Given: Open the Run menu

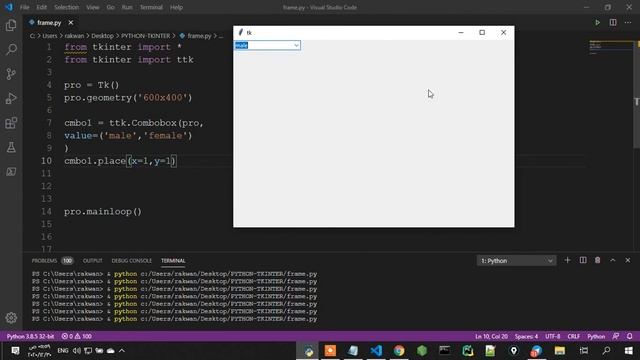Looking at the screenshot, I should click(x=127, y=7).
